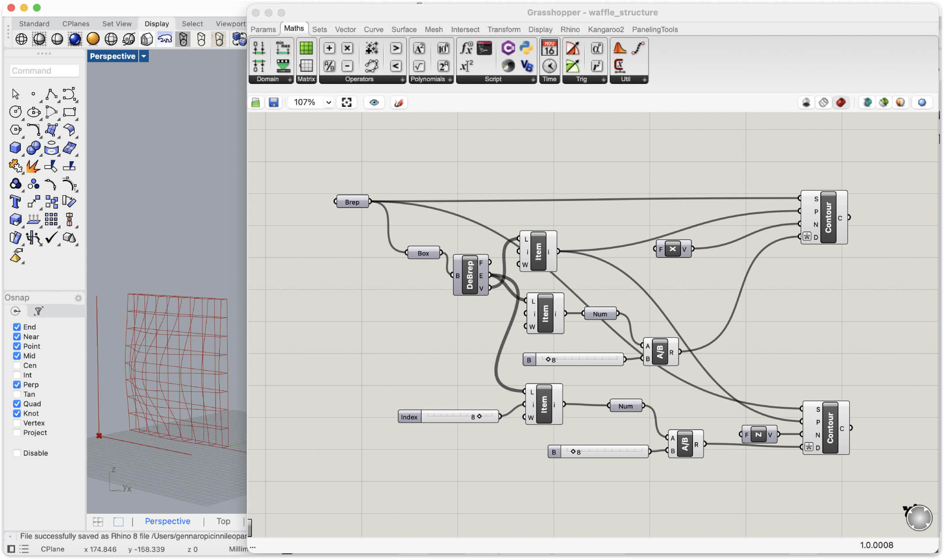Save the Grasshopper document with floppy icon
The width and height of the screenshot is (944, 560).
[x=274, y=102]
